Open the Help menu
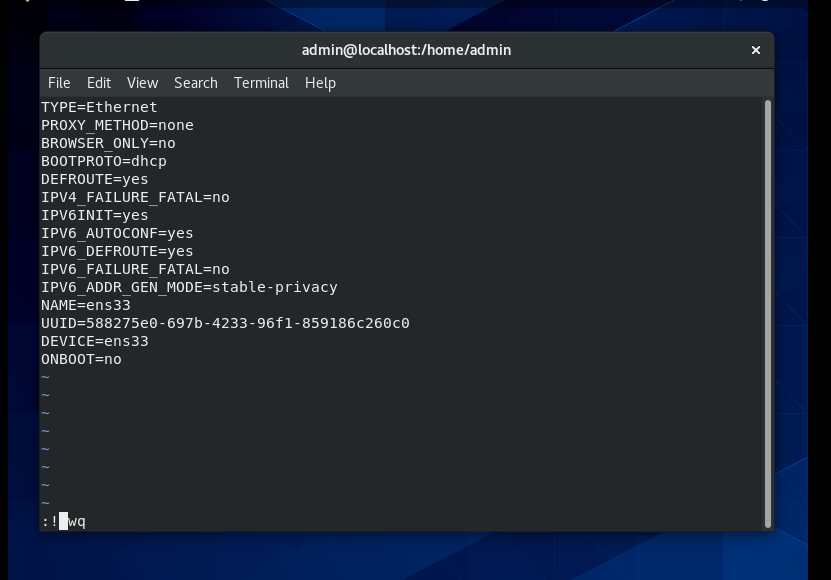 pyautogui.click(x=320, y=83)
